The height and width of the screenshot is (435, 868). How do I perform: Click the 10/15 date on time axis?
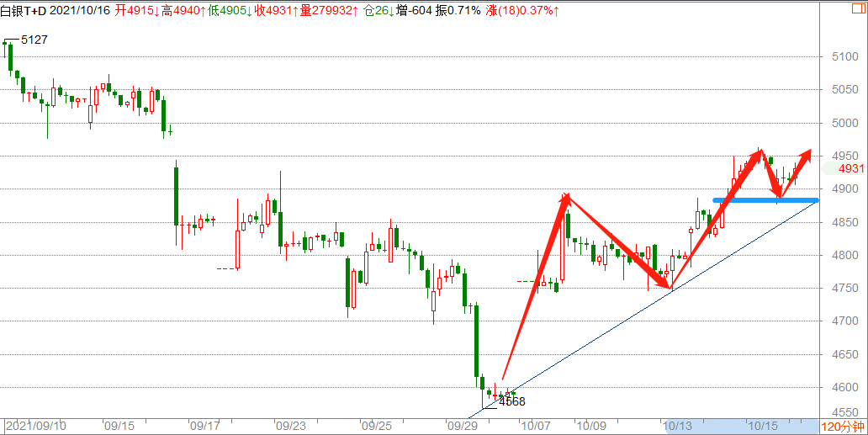pyautogui.click(x=764, y=427)
